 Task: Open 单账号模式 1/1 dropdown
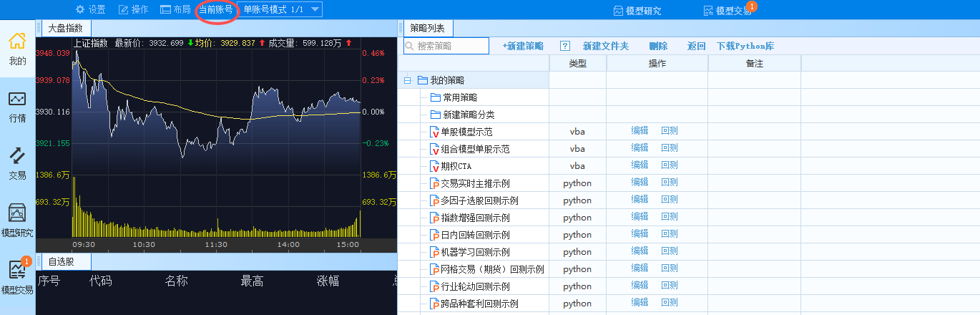pyautogui.click(x=281, y=9)
